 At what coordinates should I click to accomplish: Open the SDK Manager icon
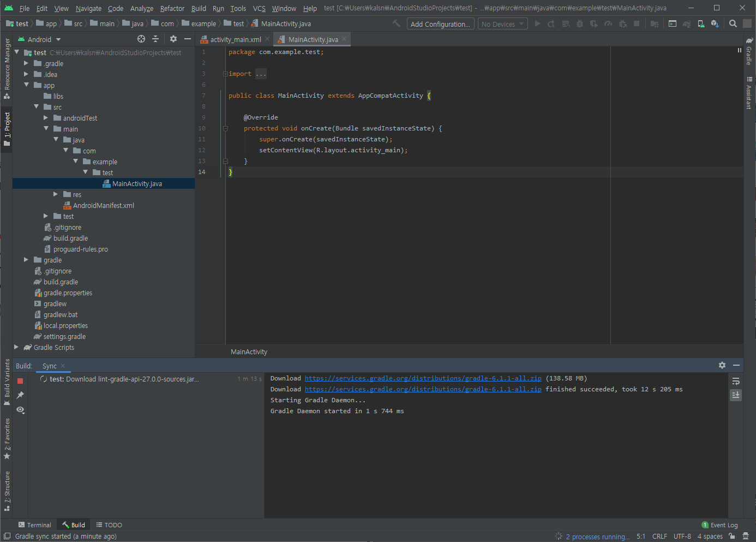coord(715,23)
